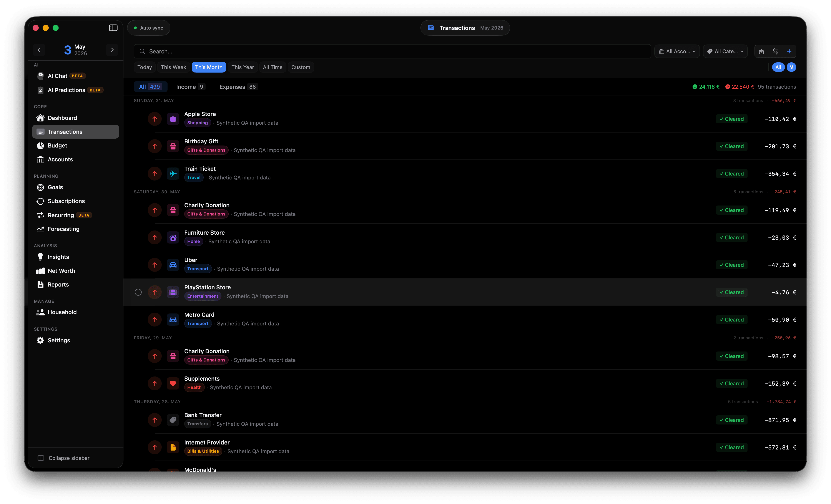Choose the Custom date range
The width and height of the screenshot is (831, 504).
pos(301,67)
